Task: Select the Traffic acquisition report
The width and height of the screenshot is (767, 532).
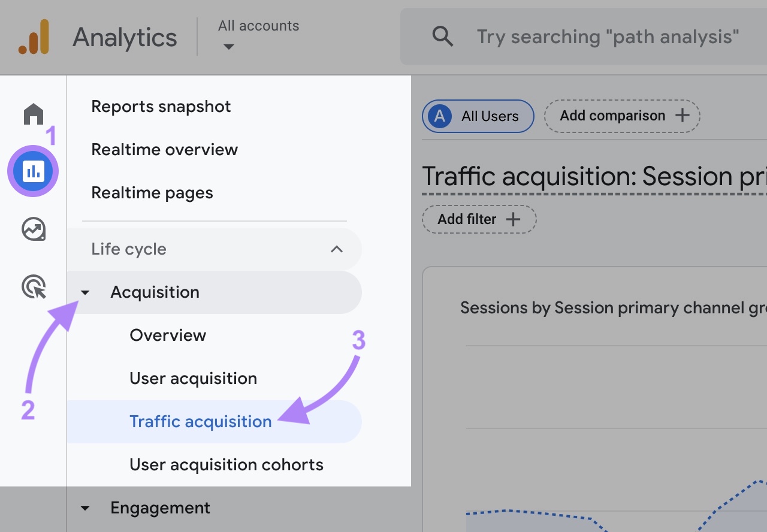Action: tap(200, 421)
